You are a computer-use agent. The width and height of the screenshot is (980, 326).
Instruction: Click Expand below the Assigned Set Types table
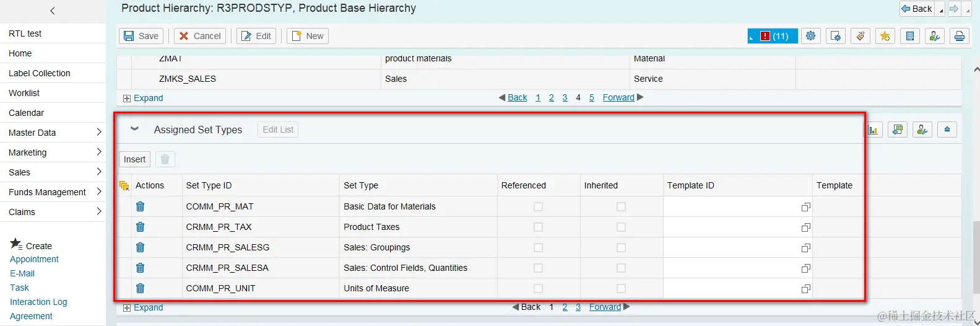click(x=143, y=307)
